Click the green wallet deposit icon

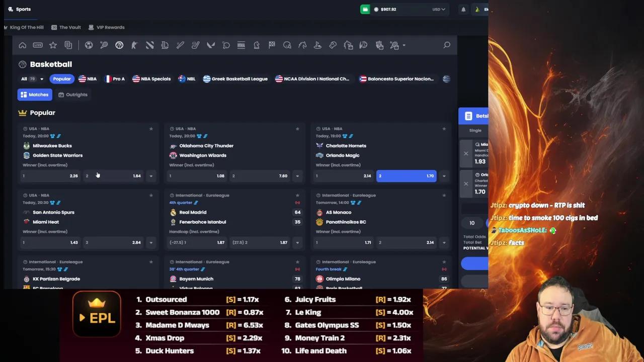point(365,9)
